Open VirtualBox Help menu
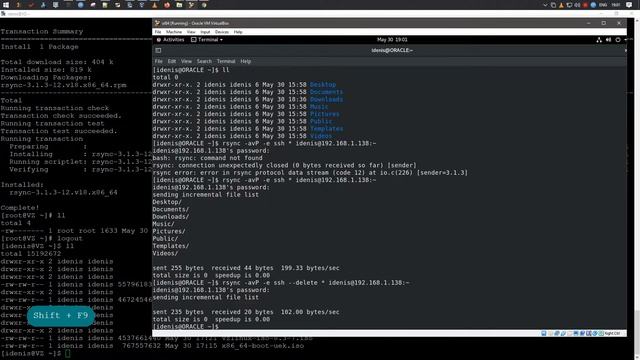 (x=238, y=32)
